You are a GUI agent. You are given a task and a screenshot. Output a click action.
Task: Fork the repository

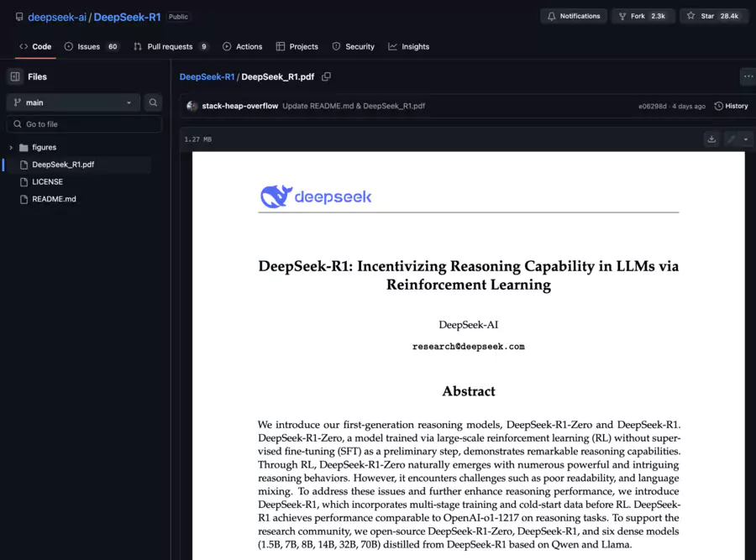[643, 16]
